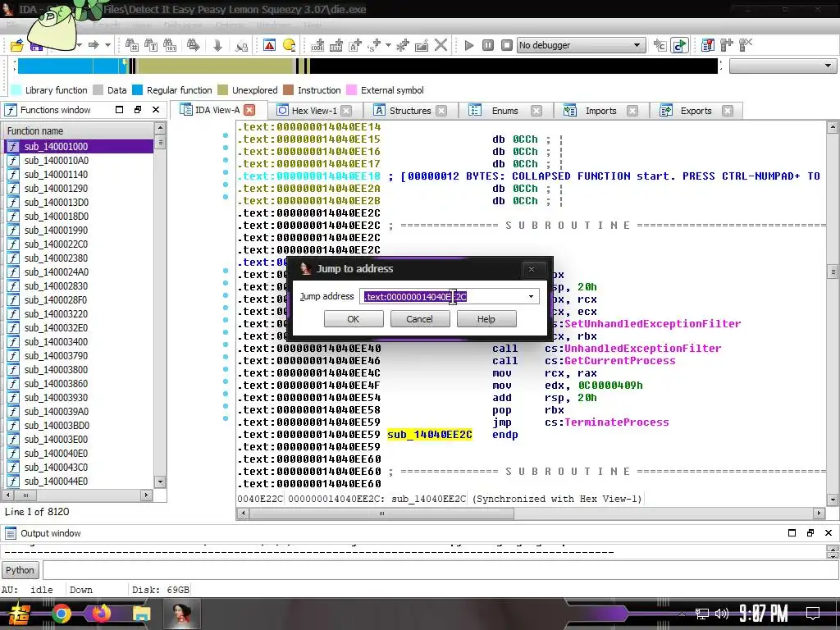Click the red warning triangle icon
The image size is (840, 630).
tap(269, 45)
